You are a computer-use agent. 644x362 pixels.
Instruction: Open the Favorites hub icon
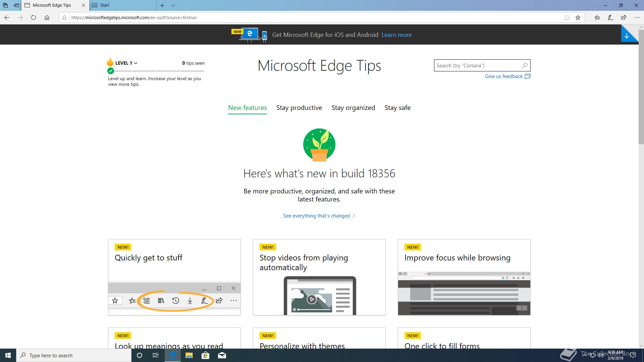tap(597, 18)
